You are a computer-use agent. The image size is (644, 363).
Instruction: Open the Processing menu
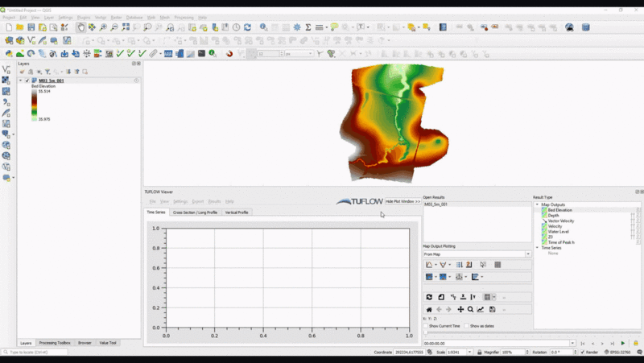pyautogui.click(x=186, y=17)
